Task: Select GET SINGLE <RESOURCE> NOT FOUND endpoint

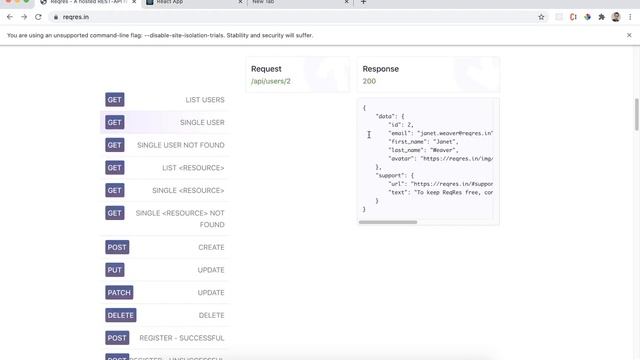Action: 165,219
